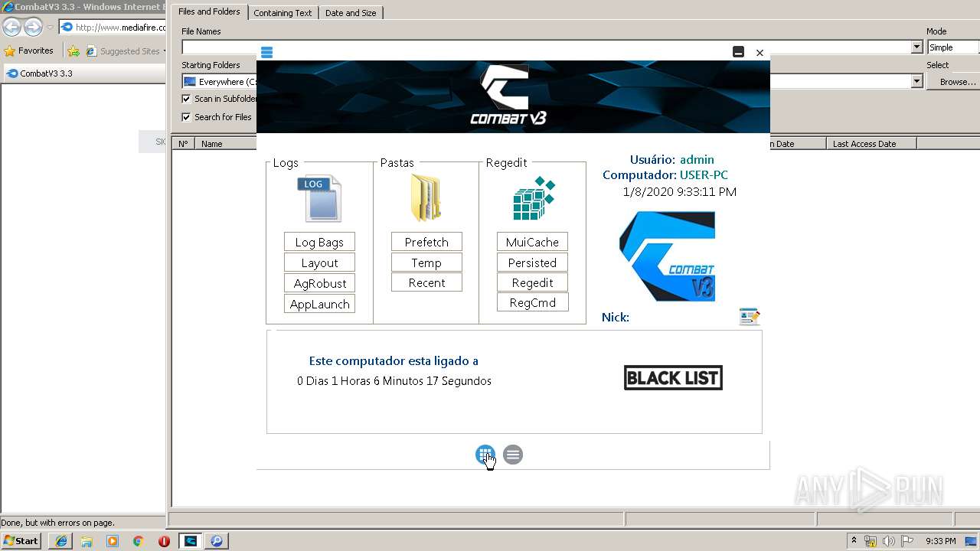Image resolution: width=980 pixels, height=551 pixels.
Task: Open the Recent folder button
Action: pyautogui.click(x=426, y=282)
